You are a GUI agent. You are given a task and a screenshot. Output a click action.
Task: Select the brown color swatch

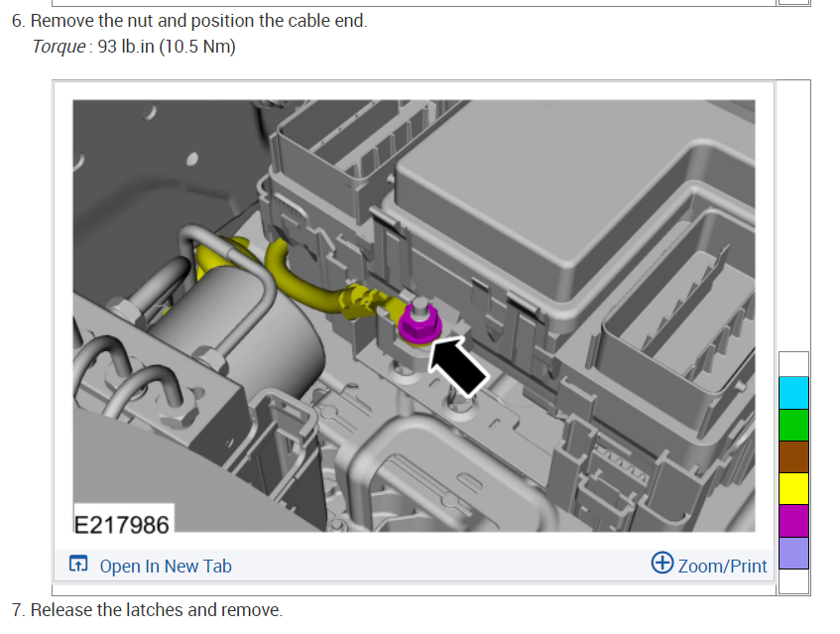click(x=793, y=456)
